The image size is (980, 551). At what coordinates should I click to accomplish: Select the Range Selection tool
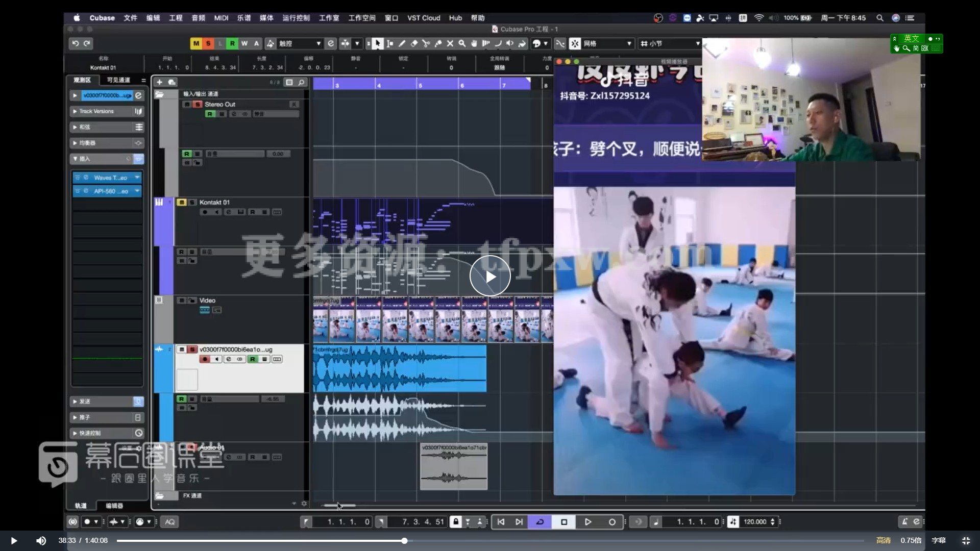(x=389, y=44)
